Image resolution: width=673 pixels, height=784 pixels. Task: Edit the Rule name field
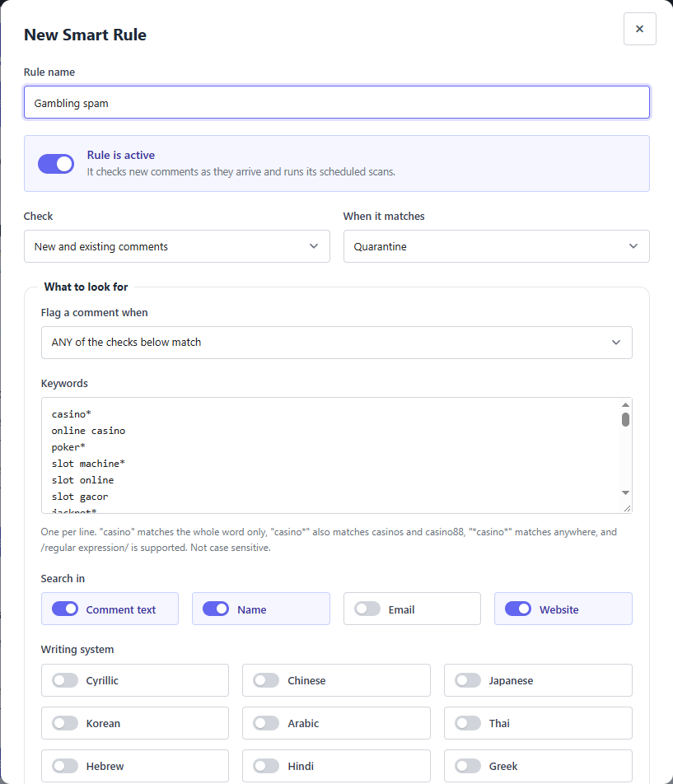point(336,102)
